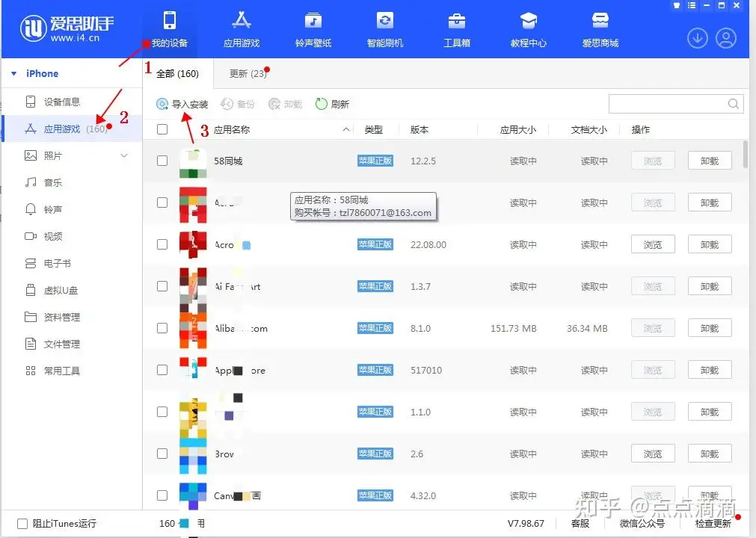Enable 阻止iTunes运行 checkbox
The width and height of the screenshot is (756, 538).
point(22,524)
